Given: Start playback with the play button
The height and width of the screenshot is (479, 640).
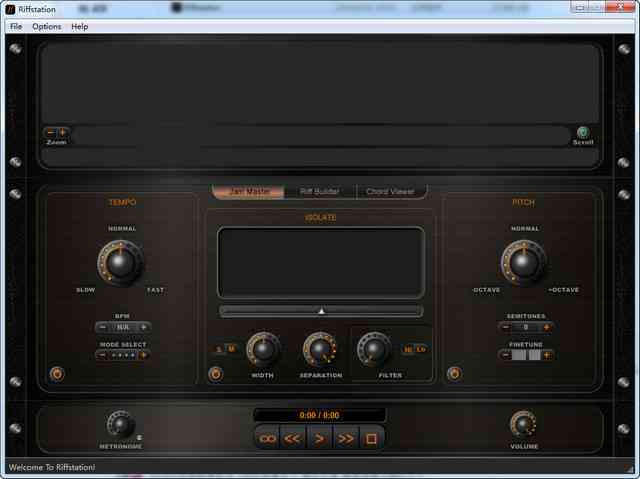Looking at the screenshot, I should tap(319, 438).
